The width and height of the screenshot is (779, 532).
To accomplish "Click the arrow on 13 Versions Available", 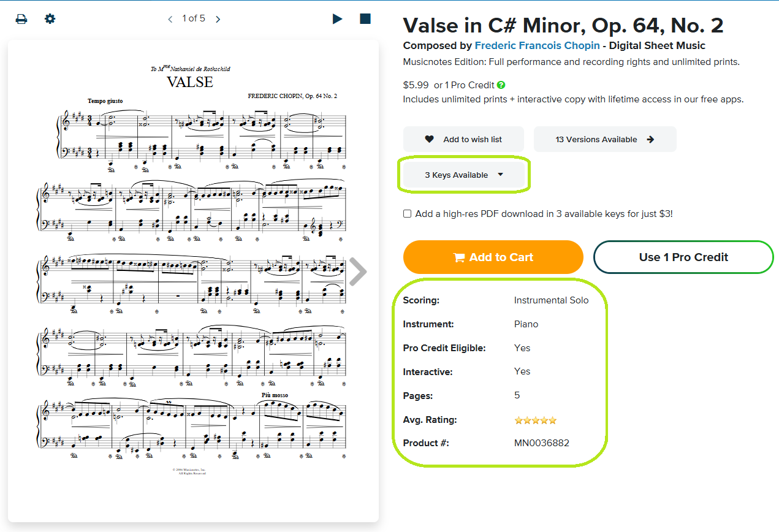I will [x=650, y=139].
